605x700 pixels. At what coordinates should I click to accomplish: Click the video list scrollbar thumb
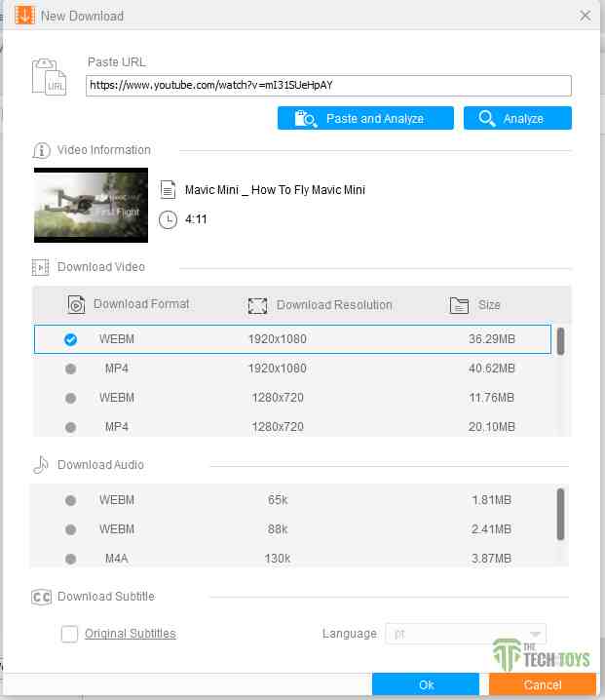pos(561,341)
